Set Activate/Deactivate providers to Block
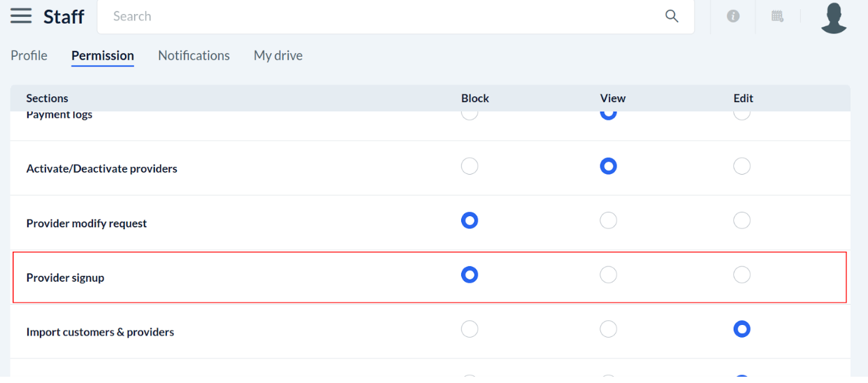868x383 pixels. tap(470, 166)
